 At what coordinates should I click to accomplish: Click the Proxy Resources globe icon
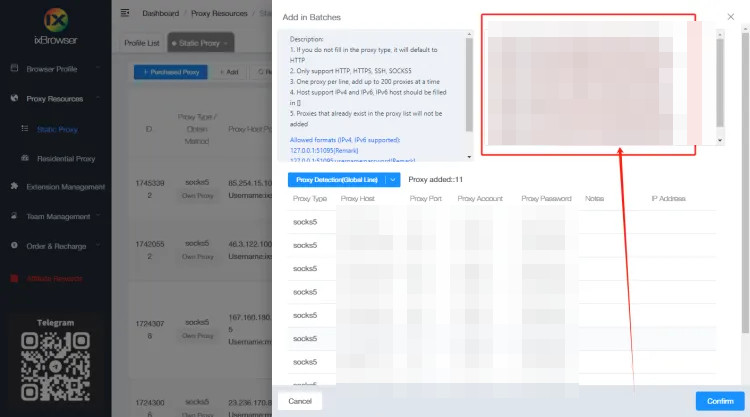14,98
